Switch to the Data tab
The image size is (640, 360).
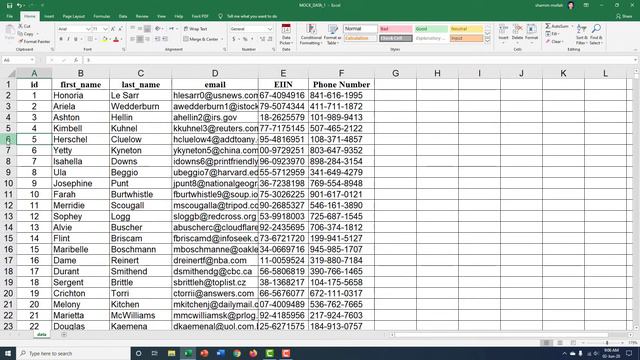tap(123, 16)
